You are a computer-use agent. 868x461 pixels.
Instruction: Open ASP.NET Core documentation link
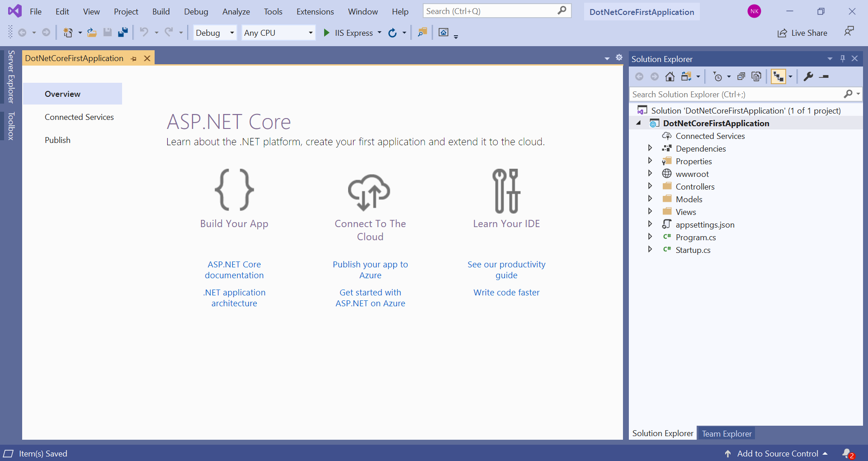point(234,270)
